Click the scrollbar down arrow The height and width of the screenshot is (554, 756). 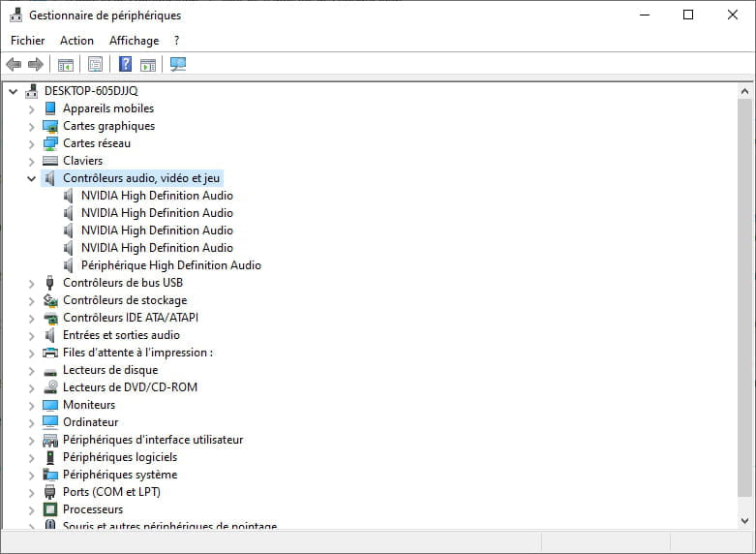point(744,521)
